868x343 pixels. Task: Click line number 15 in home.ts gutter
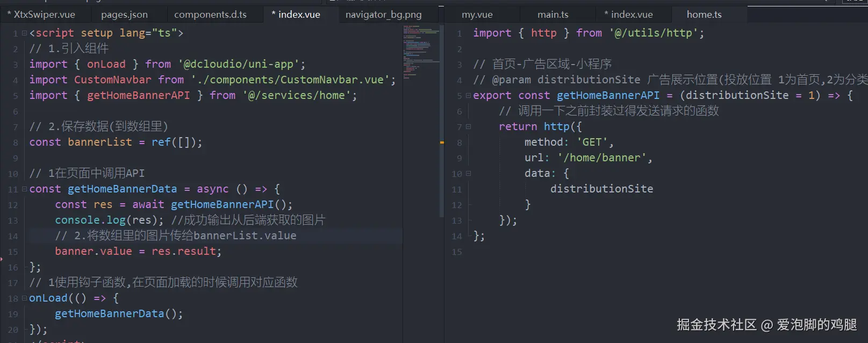click(x=457, y=252)
